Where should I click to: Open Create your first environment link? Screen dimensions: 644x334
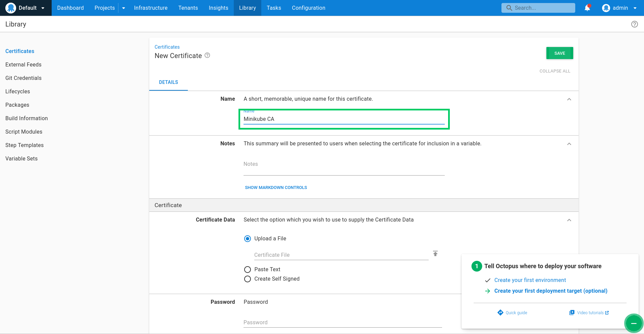(530, 280)
